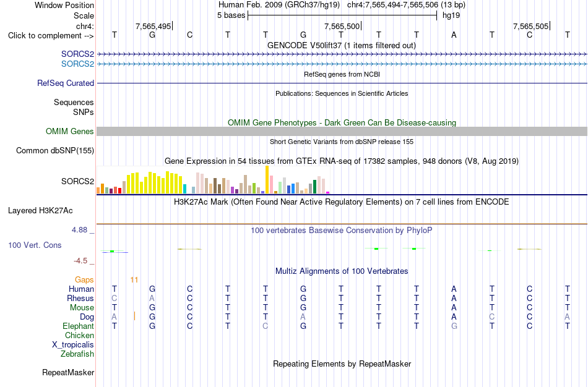The height and width of the screenshot is (387, 588).
Task: Click the 'H3K27Ac Mark' ENCODE title
Action: [x=342, y=202]
